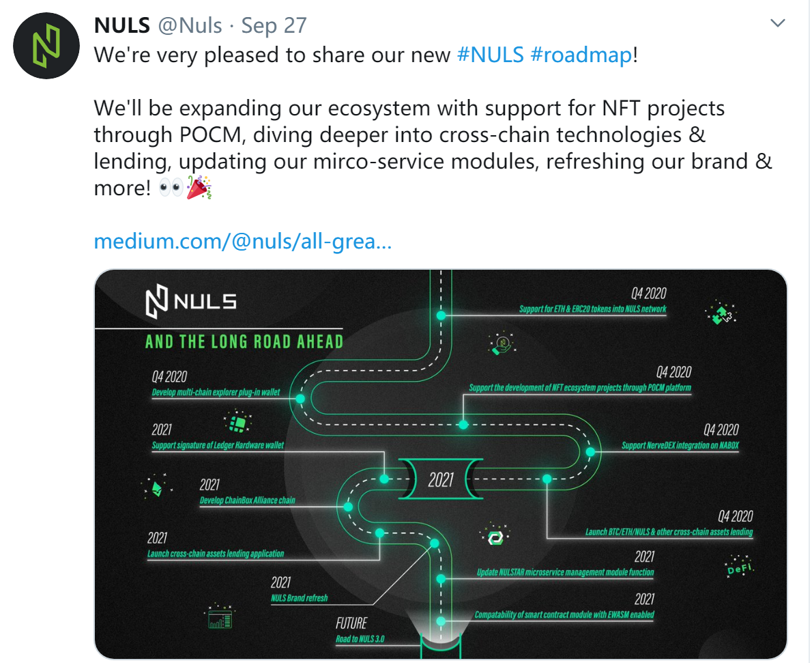Click the 2021 center badge on road
The width and height of the screenshot is (812, 663).
[x=441, y=479]
